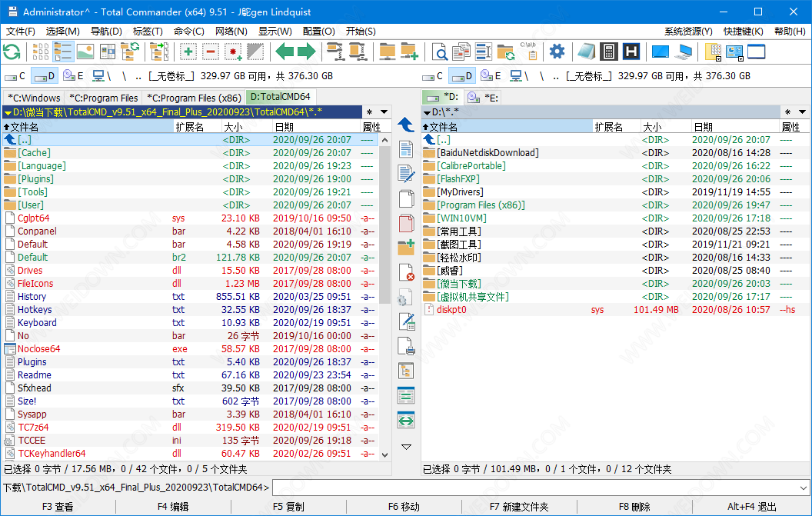The height and width of the screenshot is (516, 812).
Task: Open the command line history dropdown
Action: point(804,488)
